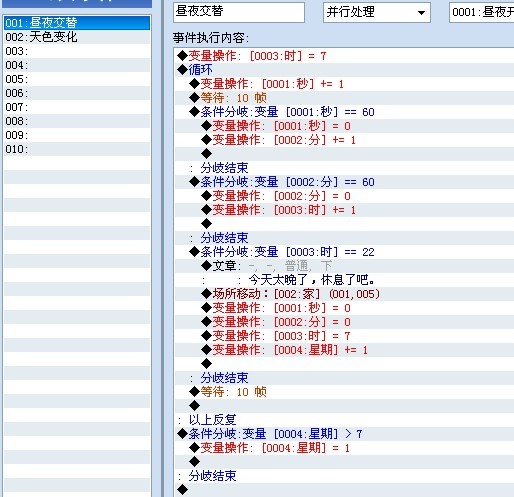
Task: Select common event 001:昼夜交替 in the list
Action: 77,23
